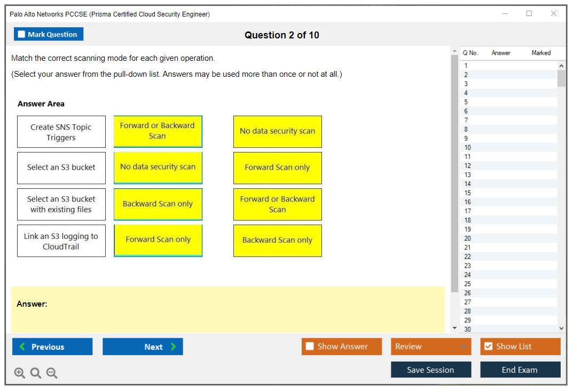Maximize the PCCSE exam window
The image size is (574, 392).
pyautogui.click(x=529, y=14)
